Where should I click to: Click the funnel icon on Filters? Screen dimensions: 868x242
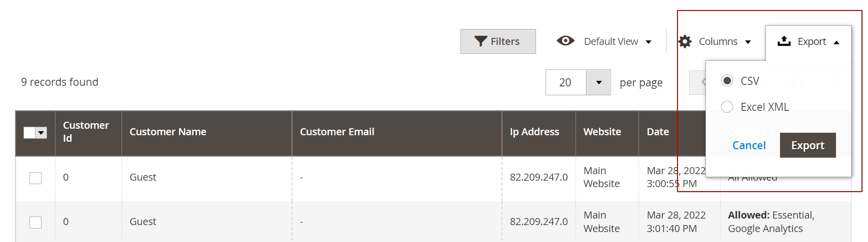480,41
